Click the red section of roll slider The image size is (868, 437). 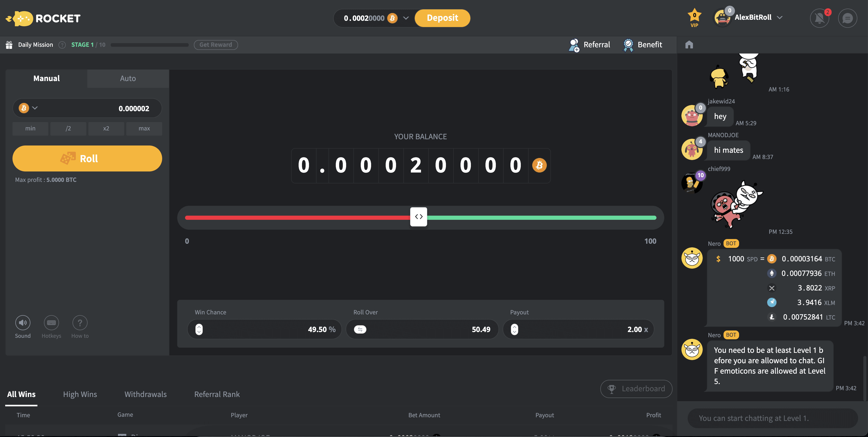point(298,218)
